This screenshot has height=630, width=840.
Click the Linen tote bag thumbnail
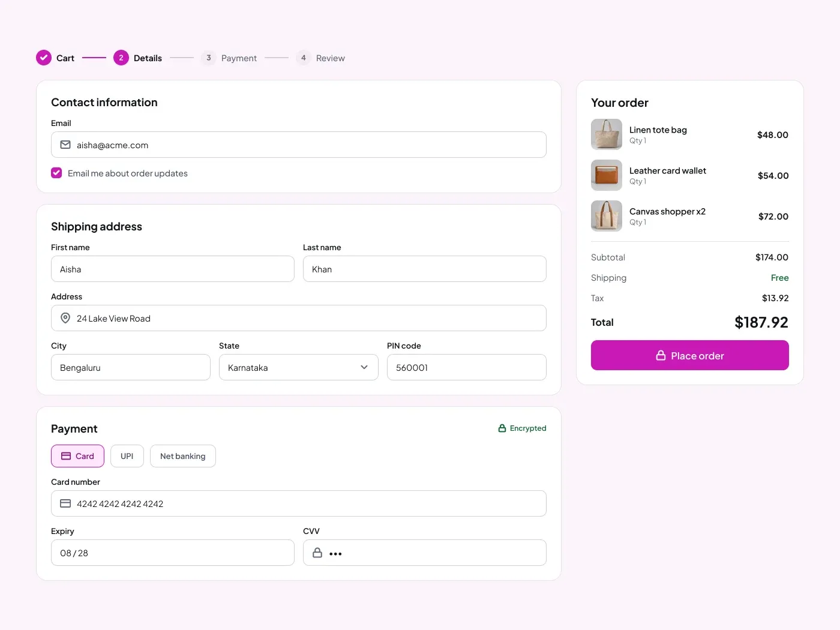[x=607, y=134]
